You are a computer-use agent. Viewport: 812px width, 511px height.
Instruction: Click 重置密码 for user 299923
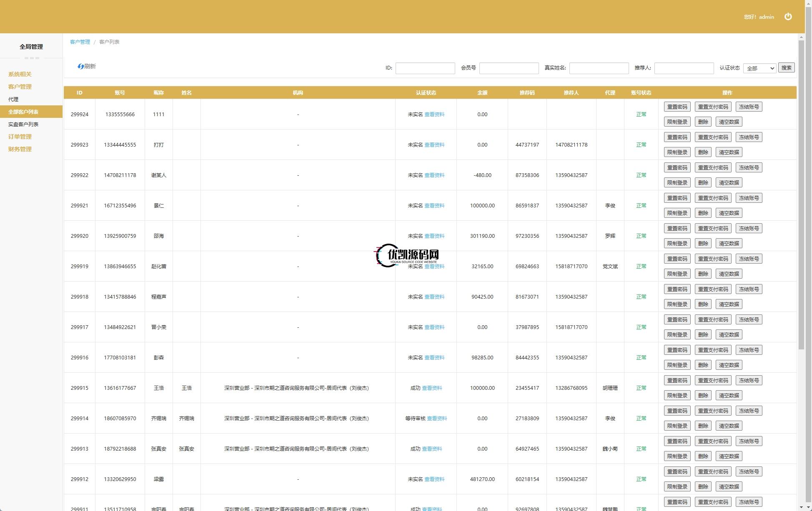pyautogui.click(x=677, y=137)
